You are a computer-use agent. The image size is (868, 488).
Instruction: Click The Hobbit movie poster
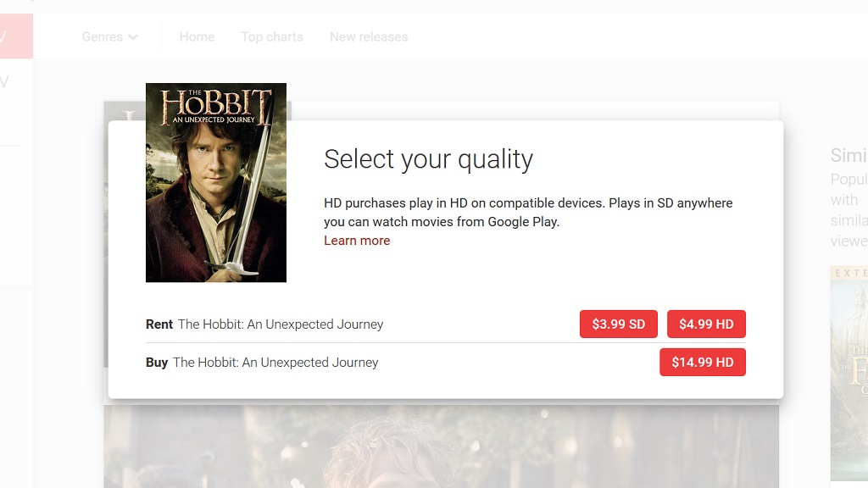point(216,182)
